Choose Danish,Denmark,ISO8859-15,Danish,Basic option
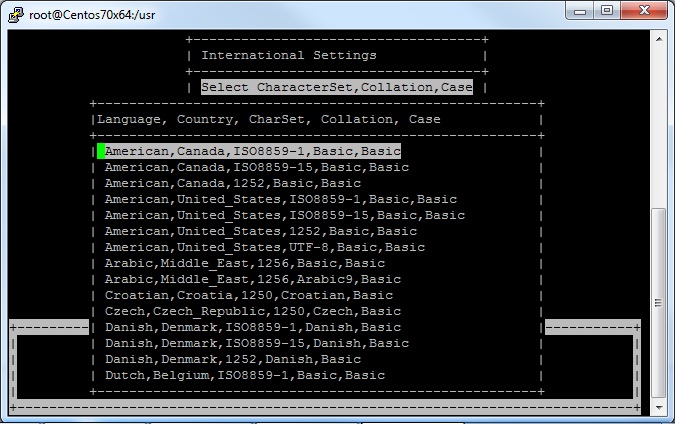 point(256,344)
